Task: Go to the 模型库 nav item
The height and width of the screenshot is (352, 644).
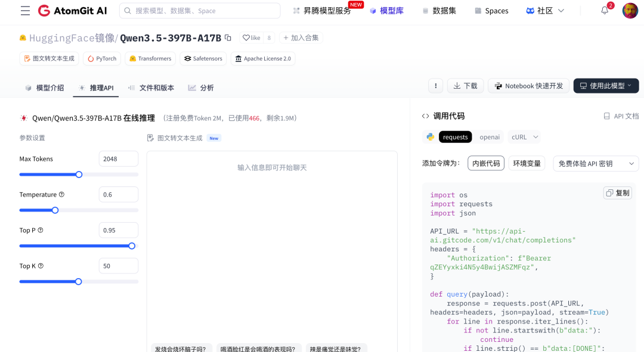Action: coord(386,11)
